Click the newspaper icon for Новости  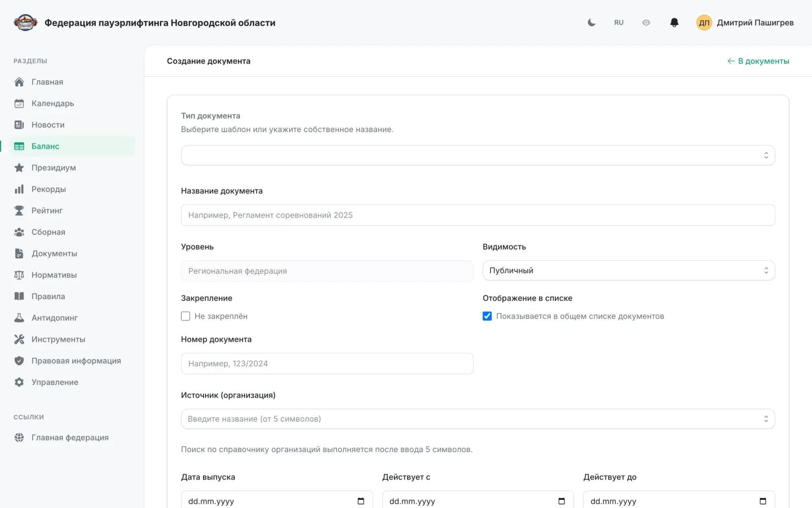19,125
